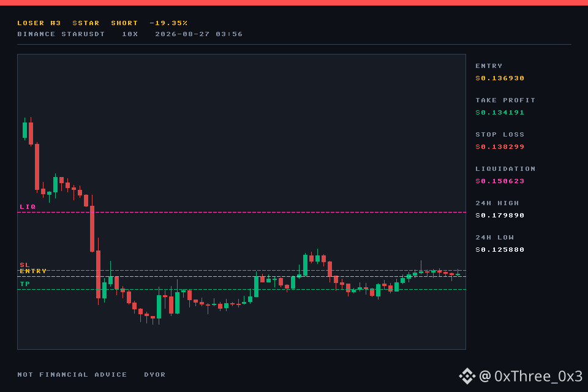
Task: Click the 24H high value $0.179890
Action: point(500,216)
